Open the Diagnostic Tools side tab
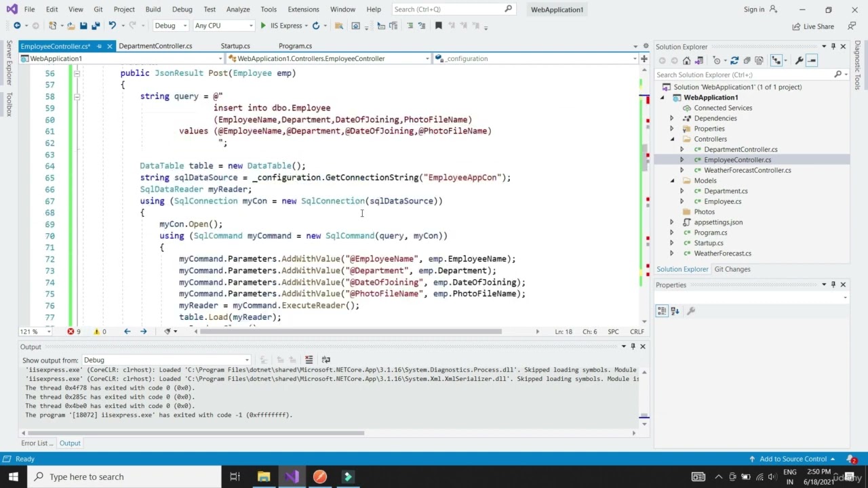This screenshot has width=868, height=488. point(858,65)
